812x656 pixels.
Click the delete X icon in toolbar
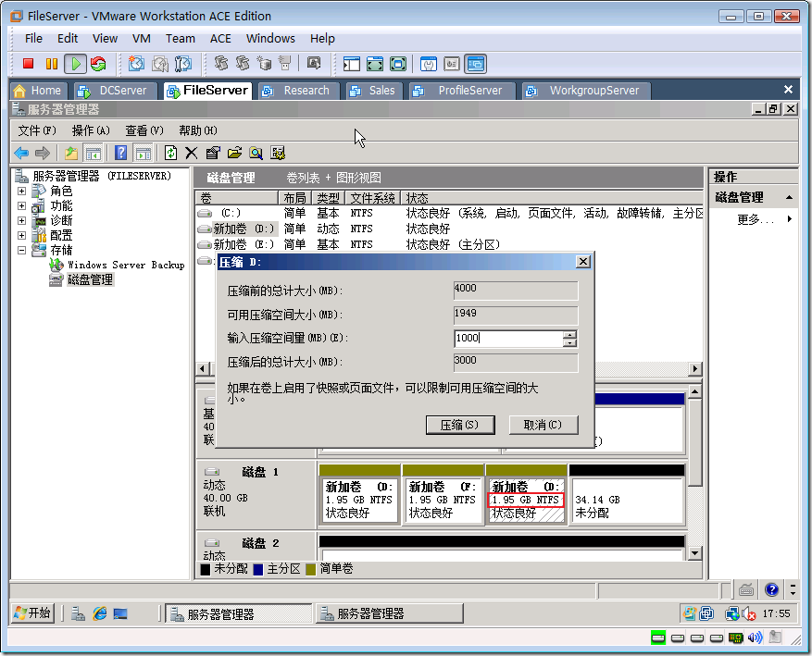[x=191, y=153]
